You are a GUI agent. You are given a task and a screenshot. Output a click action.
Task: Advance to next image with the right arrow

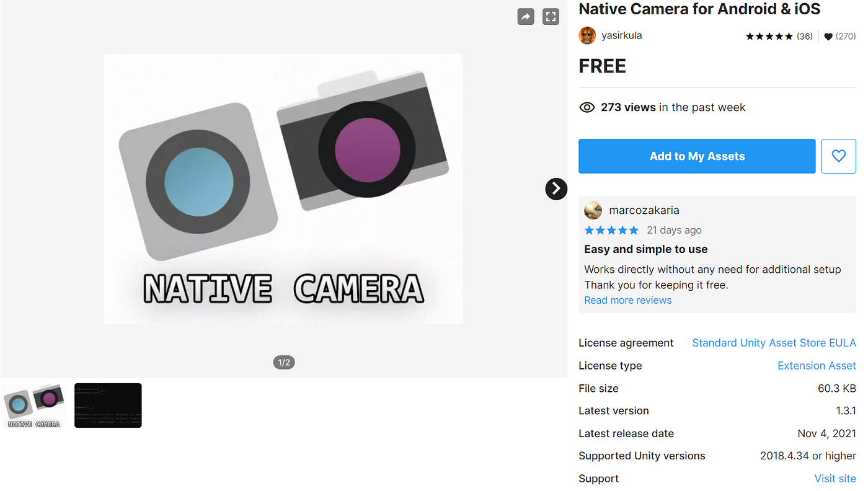(x=556, y=188)
